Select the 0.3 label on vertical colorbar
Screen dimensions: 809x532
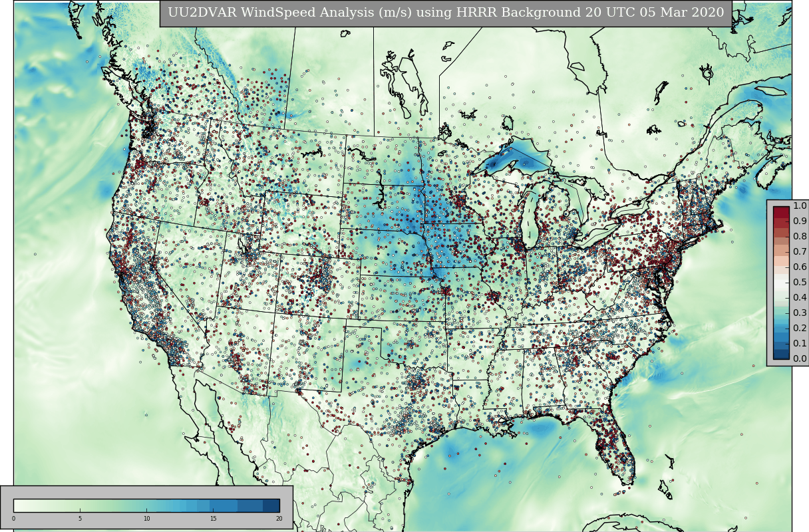coord(800,313)
